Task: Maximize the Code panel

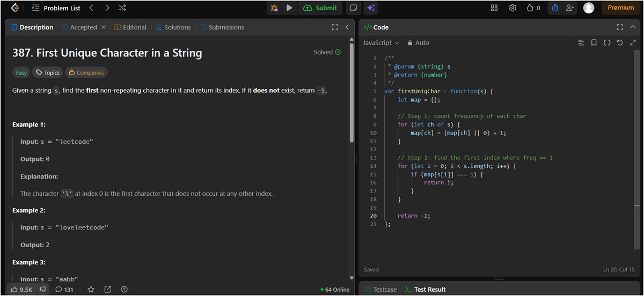Action: coord(620,27)
